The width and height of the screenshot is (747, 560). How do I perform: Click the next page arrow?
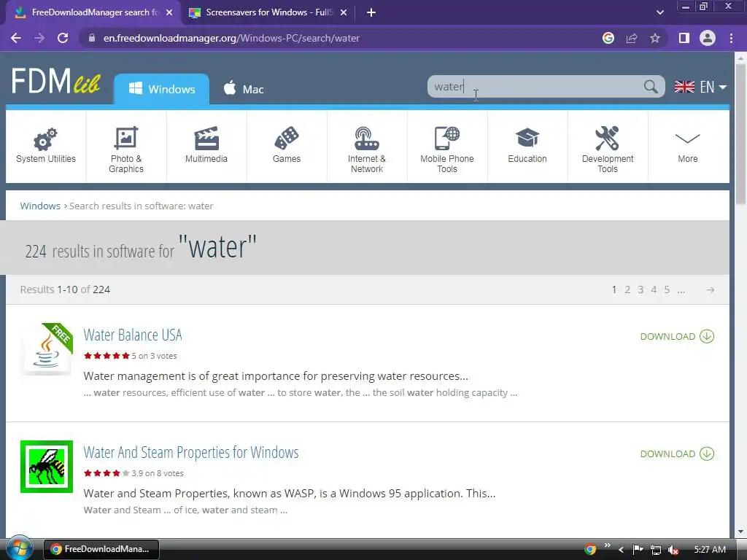[711, 289]
